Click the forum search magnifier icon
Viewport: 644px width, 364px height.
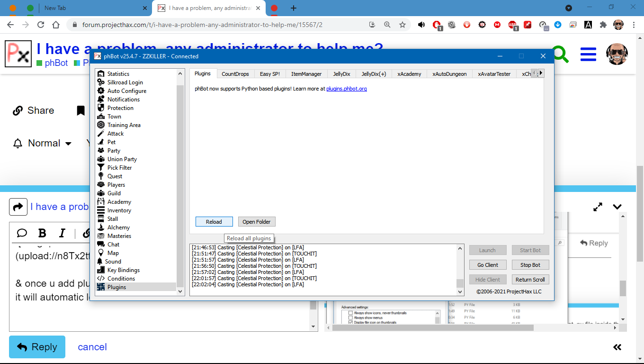[560, 54]
